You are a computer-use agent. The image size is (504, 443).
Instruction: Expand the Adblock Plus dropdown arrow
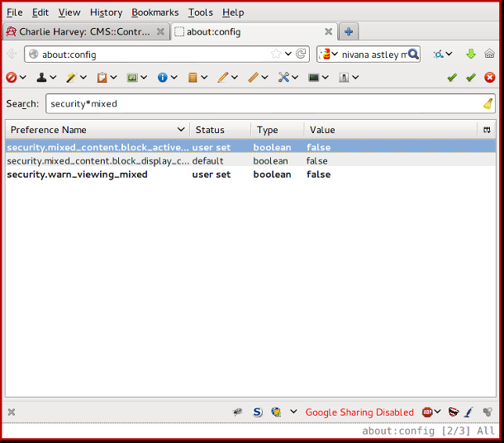[x=437, y=412]
